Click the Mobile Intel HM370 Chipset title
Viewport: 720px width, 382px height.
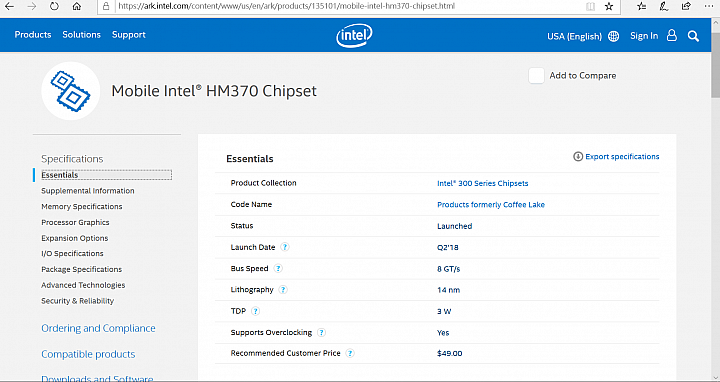pyautogui.click(x=214, y=91)
